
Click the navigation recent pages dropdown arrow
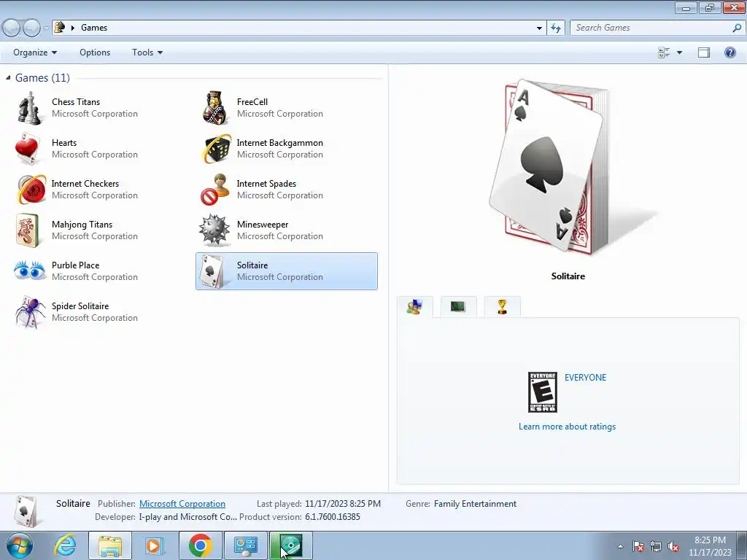(x=46, y=28)
